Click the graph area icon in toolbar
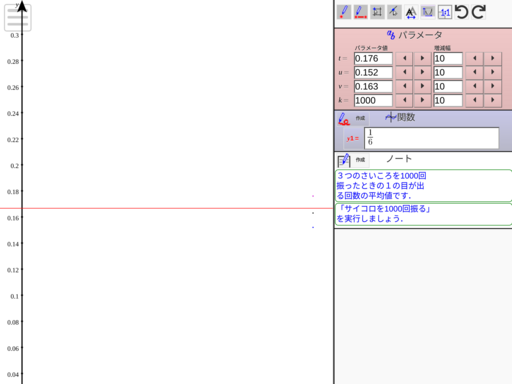The height and width of the screenshot is (384, 512). [428, 12]
